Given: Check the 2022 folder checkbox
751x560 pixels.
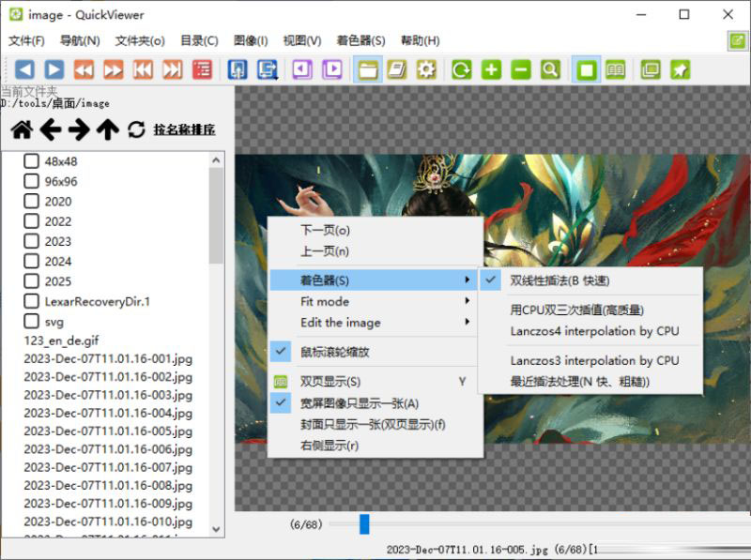Looking at the screenshot, I should (31, 221).
